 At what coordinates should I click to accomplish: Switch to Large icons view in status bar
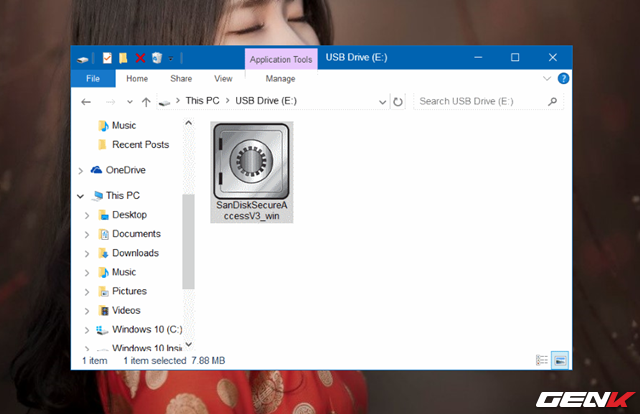coord(560,361)
